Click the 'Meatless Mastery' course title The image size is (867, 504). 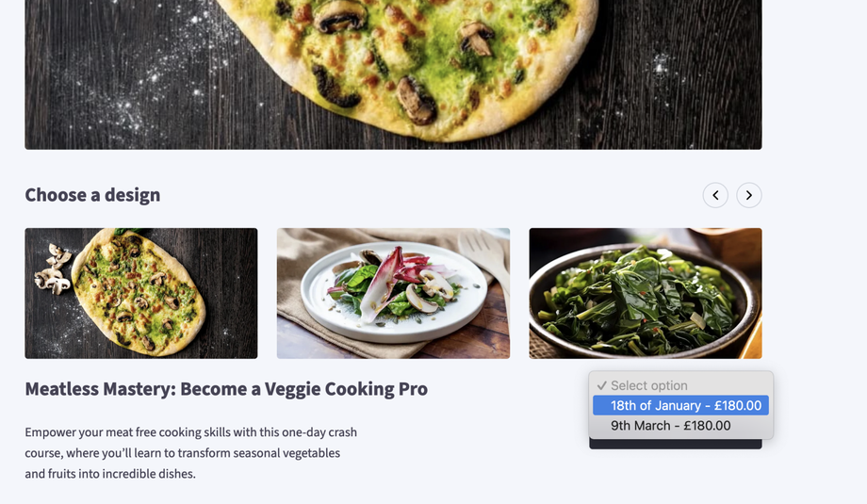[x=226, y=389]
